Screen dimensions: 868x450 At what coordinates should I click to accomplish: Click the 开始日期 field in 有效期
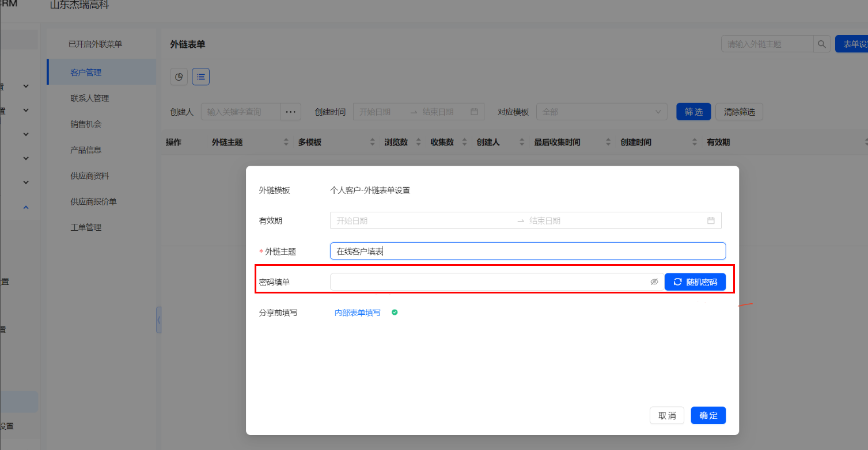(423, 220)
